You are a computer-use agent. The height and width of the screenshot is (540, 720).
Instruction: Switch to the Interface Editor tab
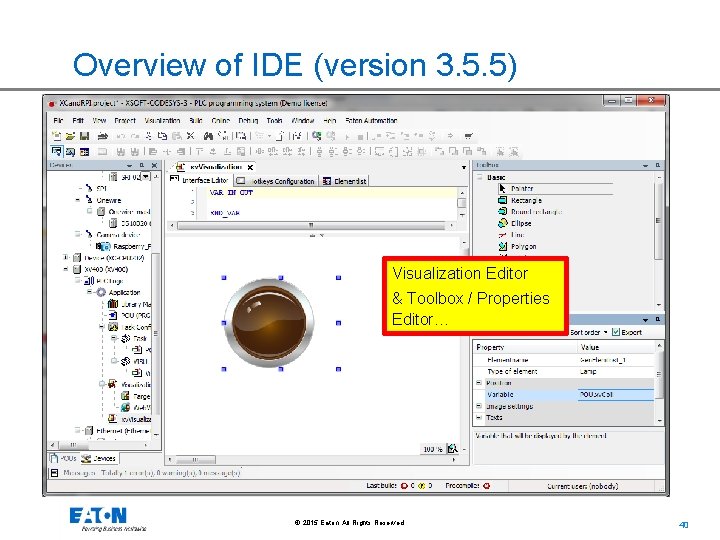(x=200, y=180)
